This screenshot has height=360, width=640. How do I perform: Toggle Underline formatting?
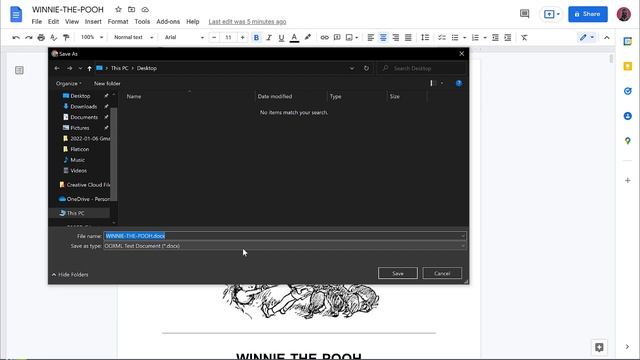tap(281, 38)
